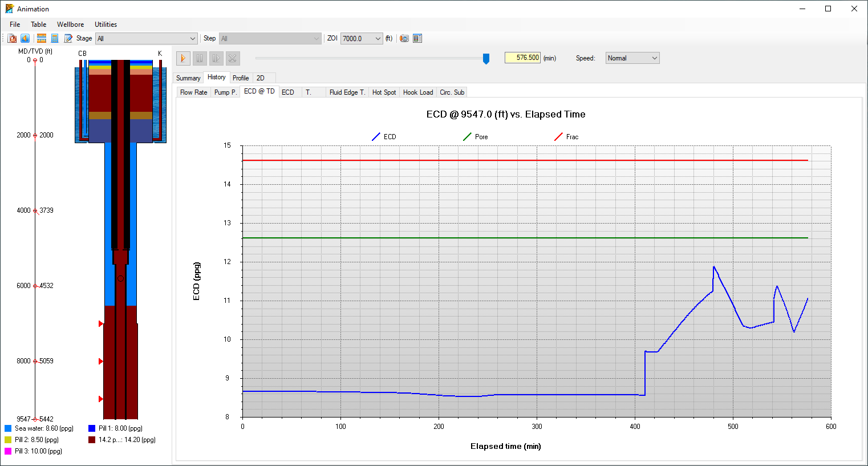Select the Pump P. sub-tab
This screenshot has height=466, width=868.
point(225,92)
